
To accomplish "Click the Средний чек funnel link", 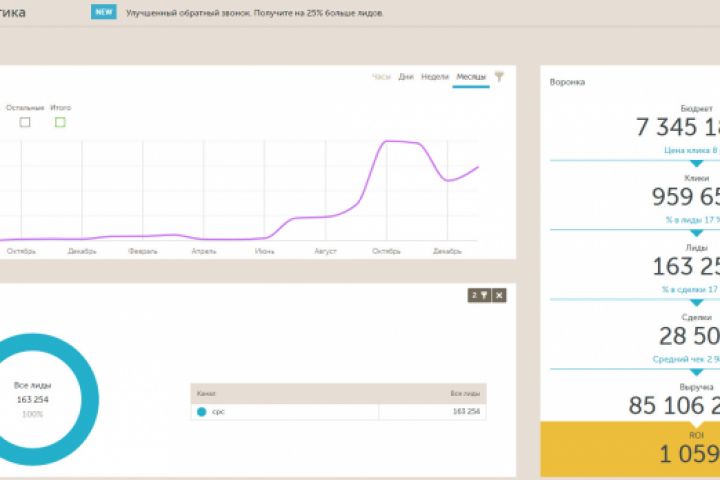I will 691,358.
